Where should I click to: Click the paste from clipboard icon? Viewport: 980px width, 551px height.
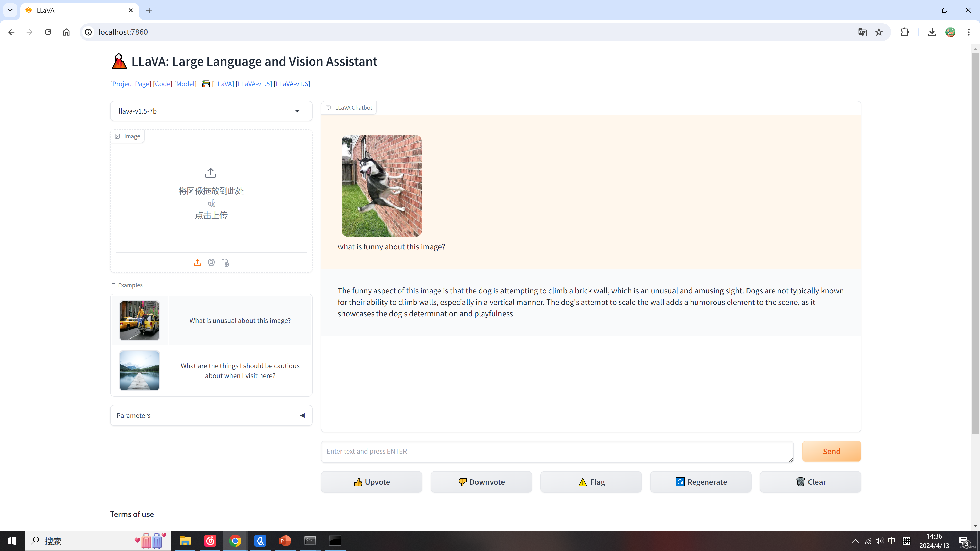[225, 262]
